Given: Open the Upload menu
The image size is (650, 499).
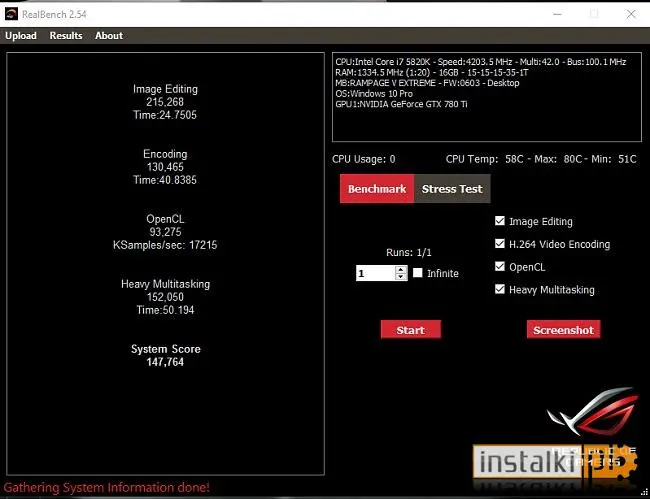Looking at the screenshot, I should pyautogui.click(x=21, y=36).
